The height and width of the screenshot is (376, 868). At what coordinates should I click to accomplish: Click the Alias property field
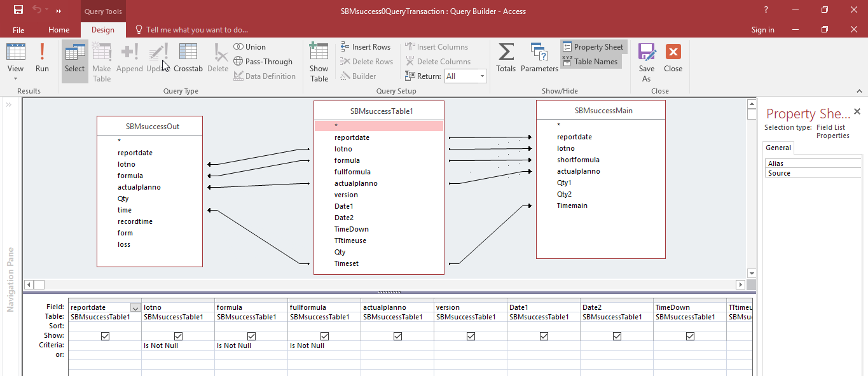[x=813, y=164]
